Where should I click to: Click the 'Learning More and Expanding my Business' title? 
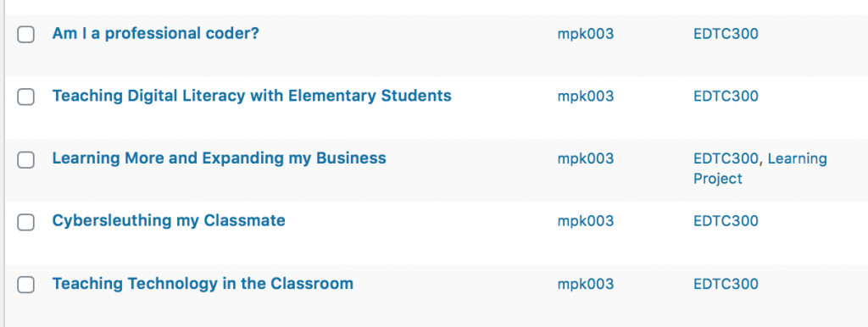(220, 158)
